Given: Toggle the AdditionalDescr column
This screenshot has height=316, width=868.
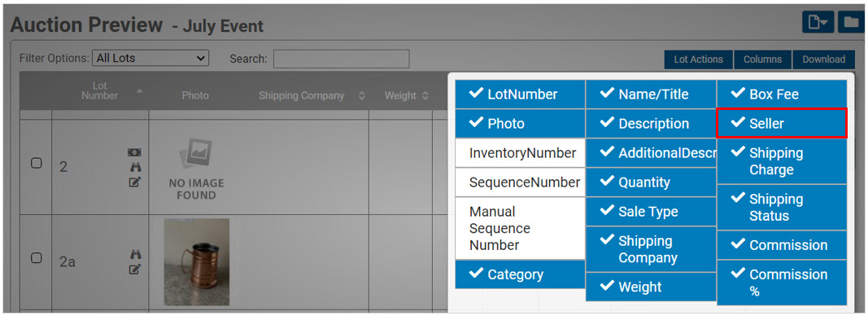Looking at the screenshot, I should [651, 153].
